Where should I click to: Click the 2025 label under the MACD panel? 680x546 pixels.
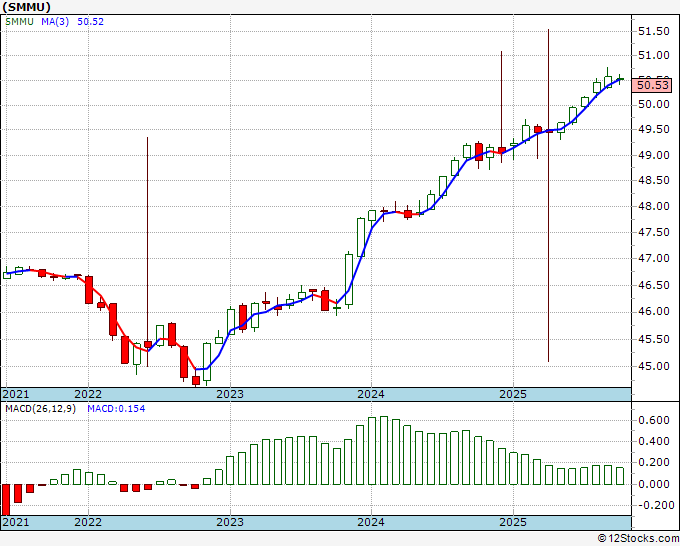coord(513,522)
